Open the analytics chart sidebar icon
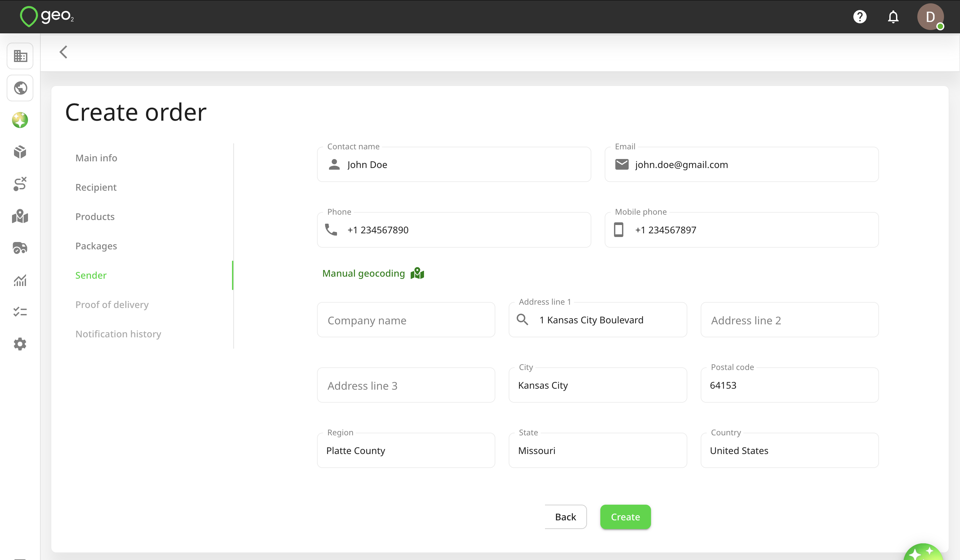The image size is (960, 560). (x=20, y=280)
